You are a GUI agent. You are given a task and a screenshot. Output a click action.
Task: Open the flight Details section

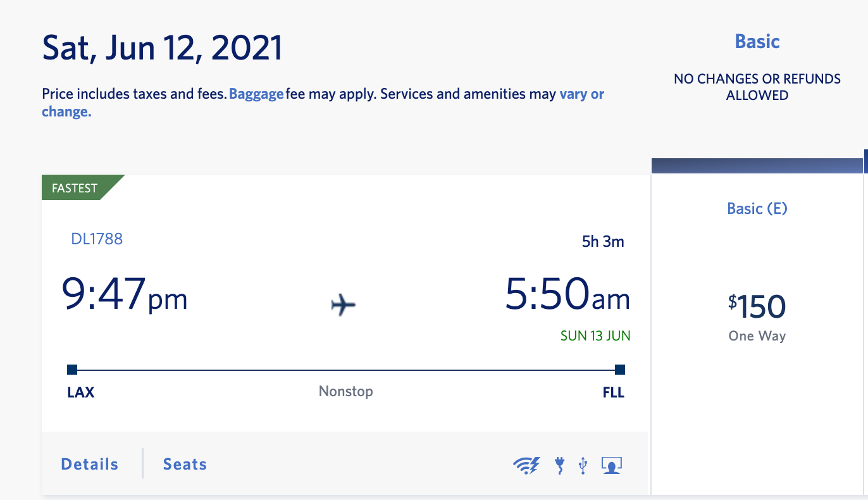pyautogui.click(x=90, y=464)
